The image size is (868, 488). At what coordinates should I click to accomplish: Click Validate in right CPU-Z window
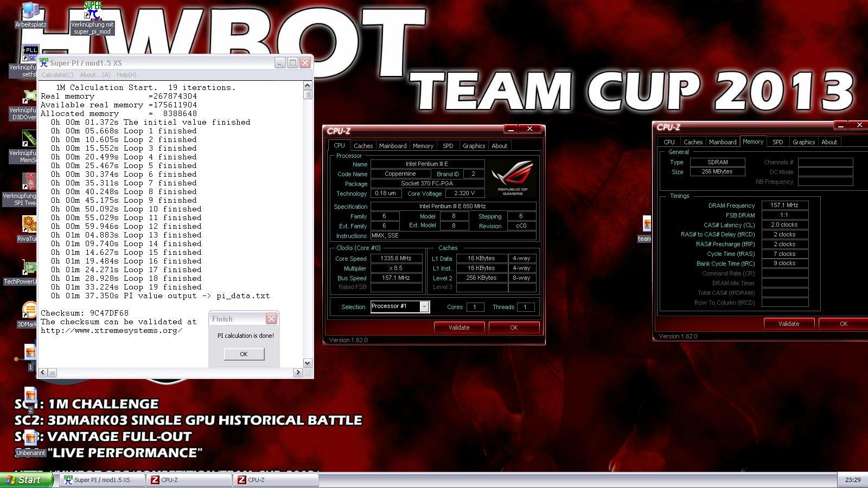pos(789,324)
